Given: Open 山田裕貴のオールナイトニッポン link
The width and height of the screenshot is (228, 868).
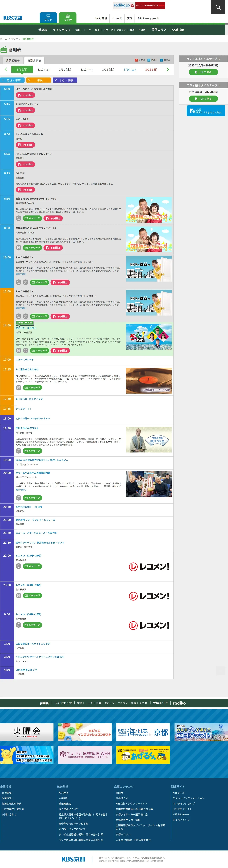Looking at the screenshot, I should click(33, 644).
